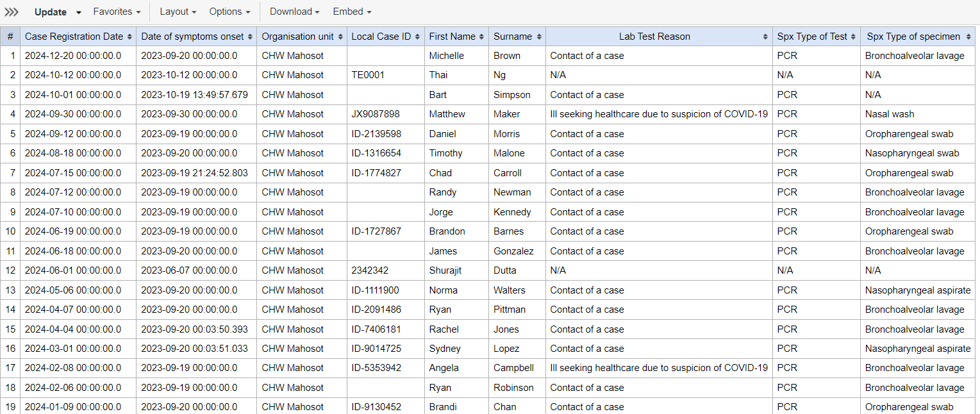
Task: Open the Layout dropdown menu
Action: pos(178,12)
